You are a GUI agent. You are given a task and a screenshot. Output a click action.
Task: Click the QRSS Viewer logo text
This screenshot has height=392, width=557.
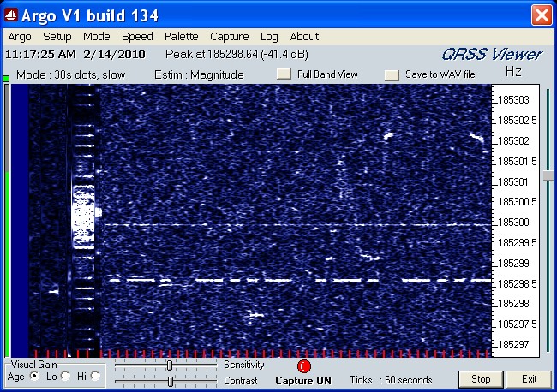point(492,55)
